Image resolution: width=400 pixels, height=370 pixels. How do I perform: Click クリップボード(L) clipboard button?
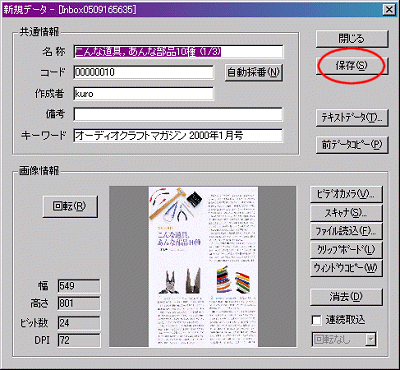[x=346, y=249]
